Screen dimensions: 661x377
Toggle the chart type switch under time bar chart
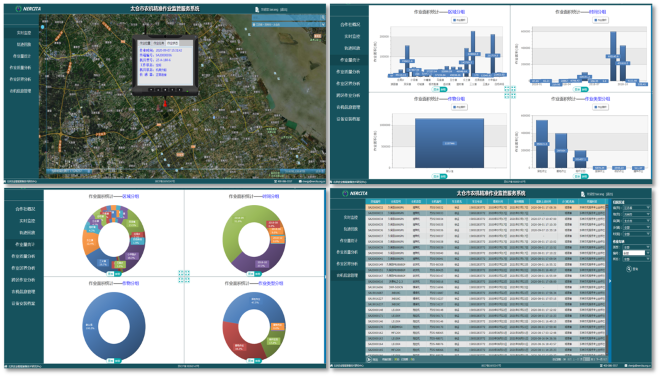tap(581, 89)
